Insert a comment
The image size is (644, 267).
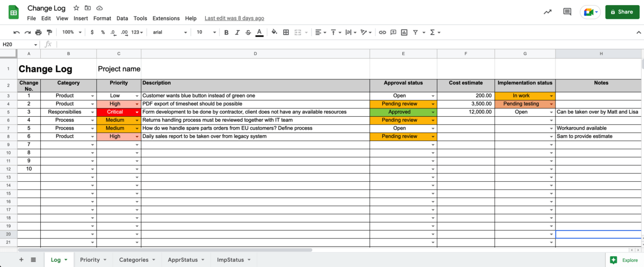tap(392, 32)
